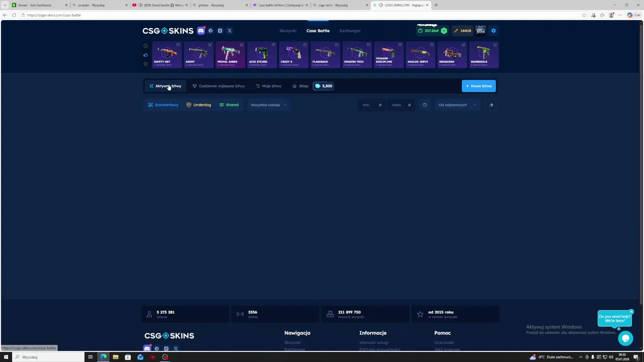Switch to Skrzynki navigation tab
644x362 pixels.
(288, 31)
